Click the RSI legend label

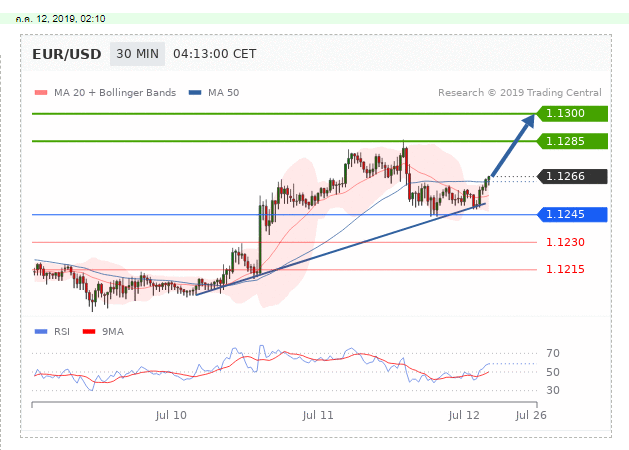pos(62,332)
